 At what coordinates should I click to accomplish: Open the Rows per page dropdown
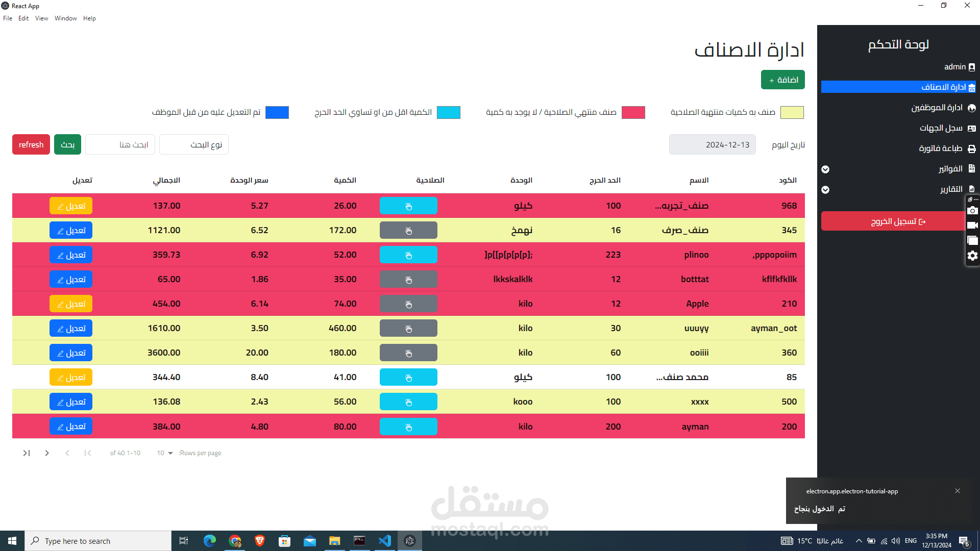click(164, 453)
